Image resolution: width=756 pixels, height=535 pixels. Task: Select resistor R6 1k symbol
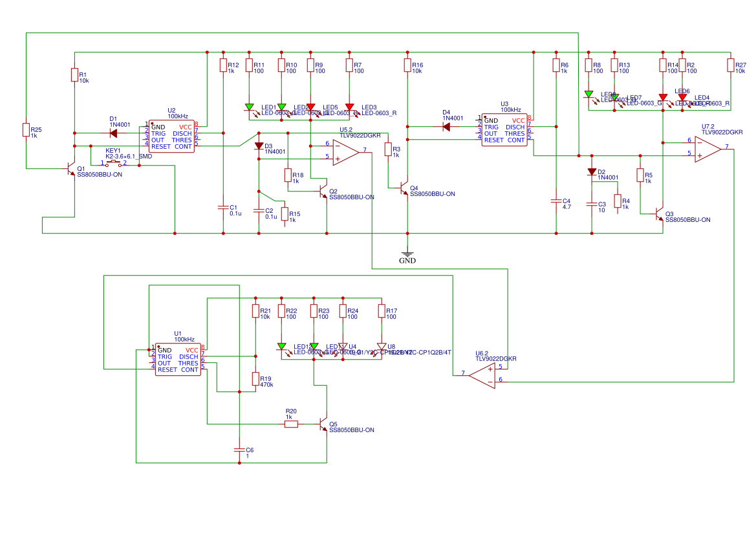pyautogui.click(x=556, y=65)
